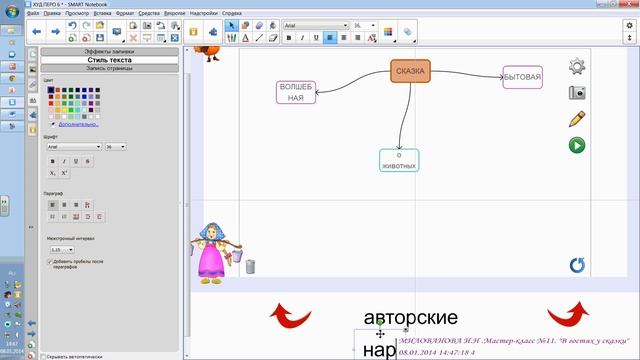Expand the Эффекты заливки section
Screen dimensions: 640x360
109,52
